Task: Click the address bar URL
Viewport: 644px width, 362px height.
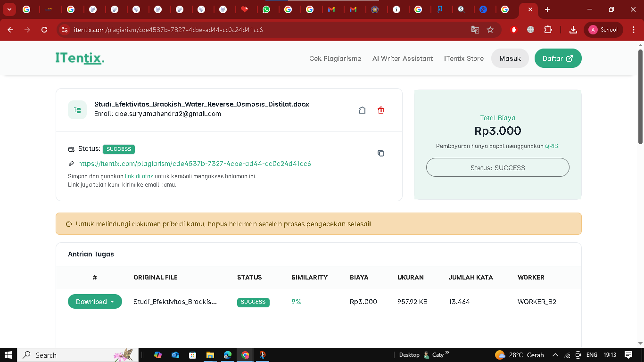Action: pos(168,30)
